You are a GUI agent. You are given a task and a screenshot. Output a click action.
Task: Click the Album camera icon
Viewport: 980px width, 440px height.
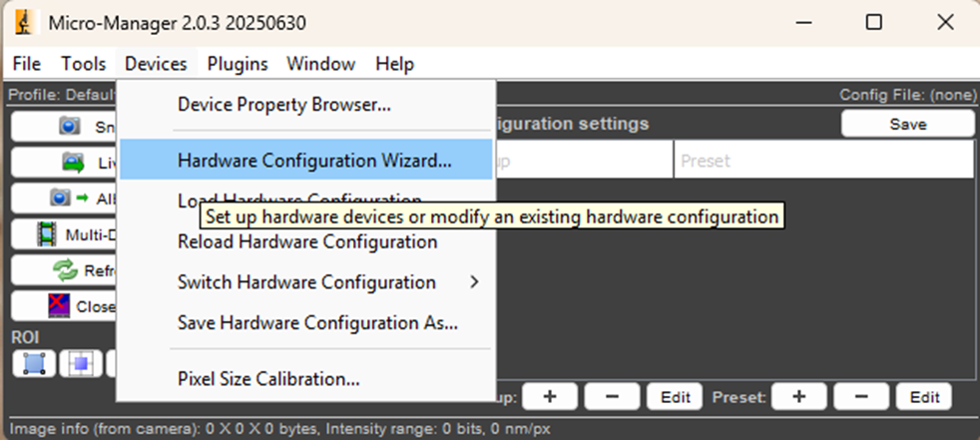tap(61, 199)
